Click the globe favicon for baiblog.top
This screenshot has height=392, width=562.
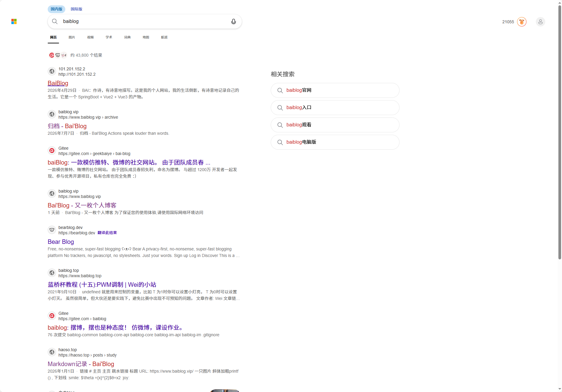52,273
